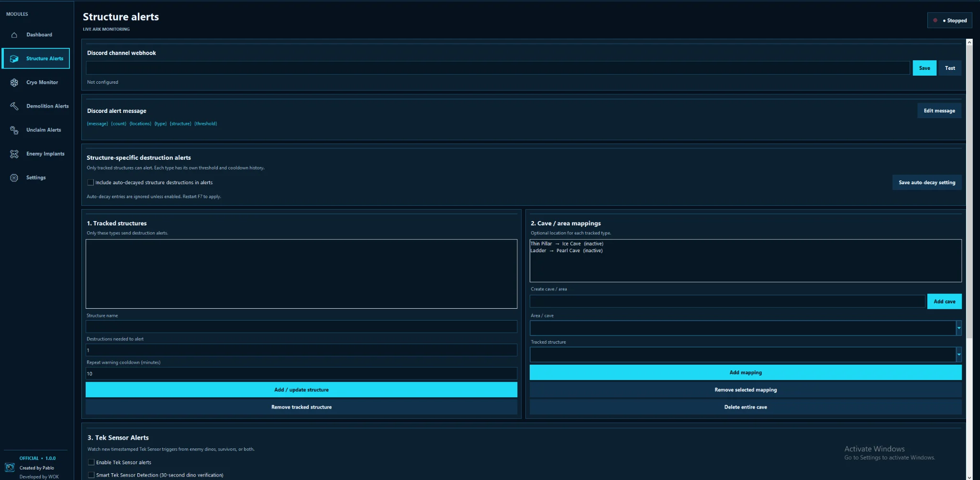Enable auto-decayed structure destructions checkbox
This screenshot has width=980, height=480.
point(90,182)
